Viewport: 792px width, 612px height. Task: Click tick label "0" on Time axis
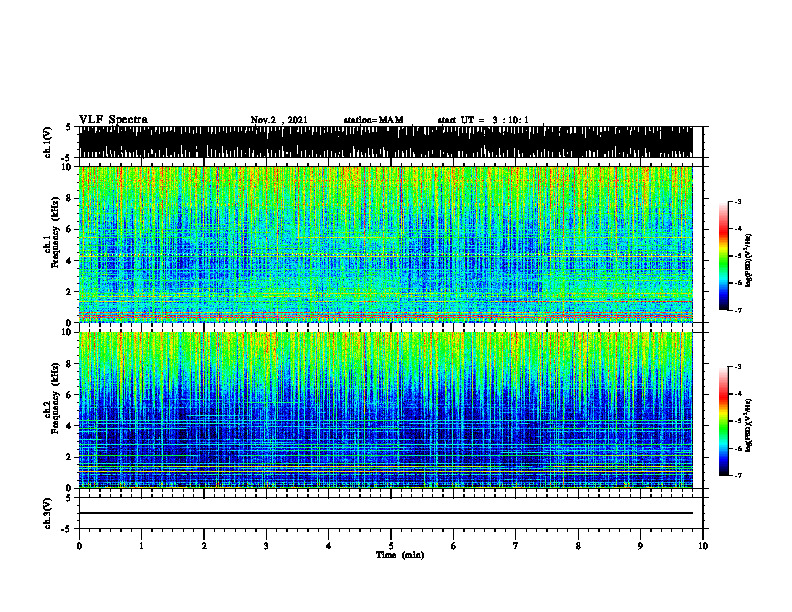(79, 546)
